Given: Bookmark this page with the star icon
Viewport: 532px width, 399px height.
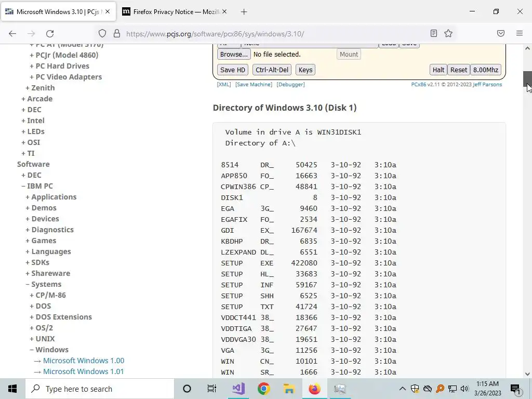Looking at the screenshot, I should (448, 33).
